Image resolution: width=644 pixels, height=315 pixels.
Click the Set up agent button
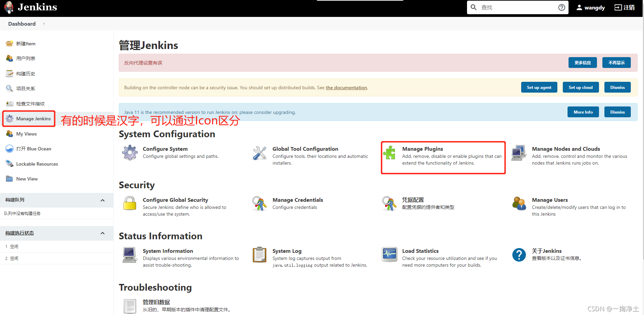539,87
